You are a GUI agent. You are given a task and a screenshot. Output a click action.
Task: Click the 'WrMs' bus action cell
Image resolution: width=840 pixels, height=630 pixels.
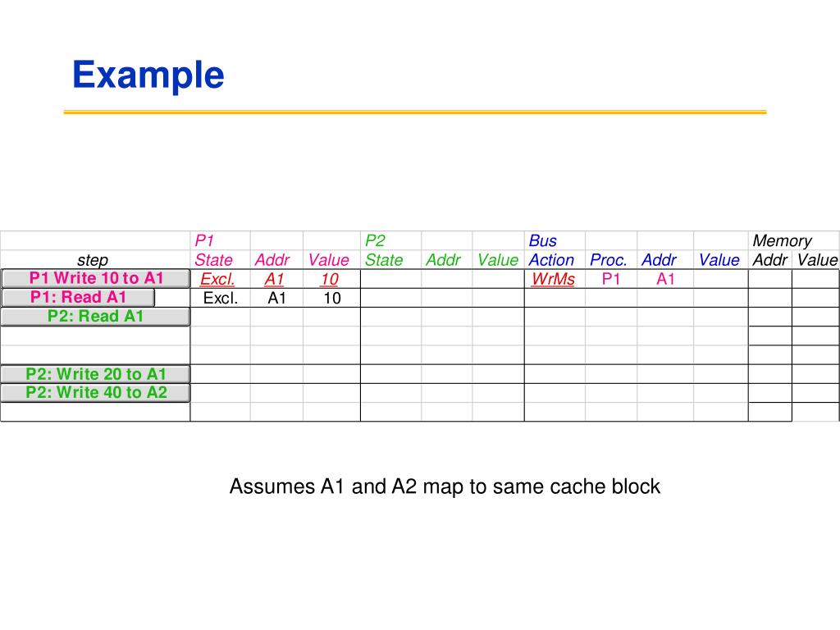pos(553,279)
